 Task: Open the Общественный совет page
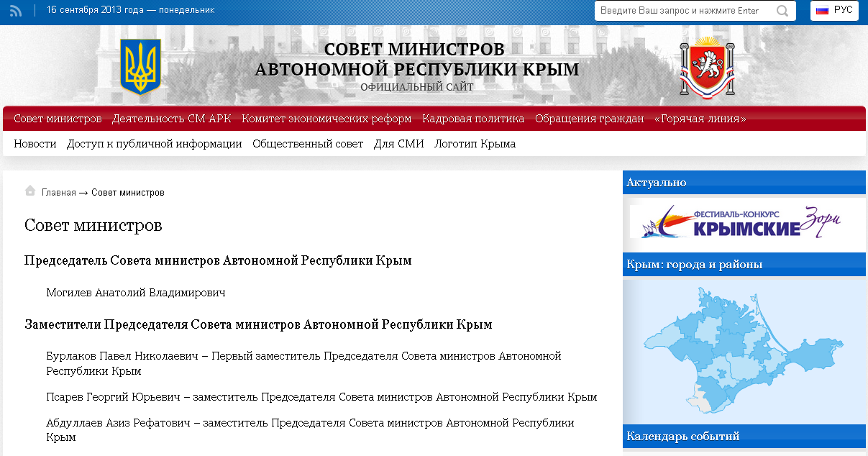[308, 143]
